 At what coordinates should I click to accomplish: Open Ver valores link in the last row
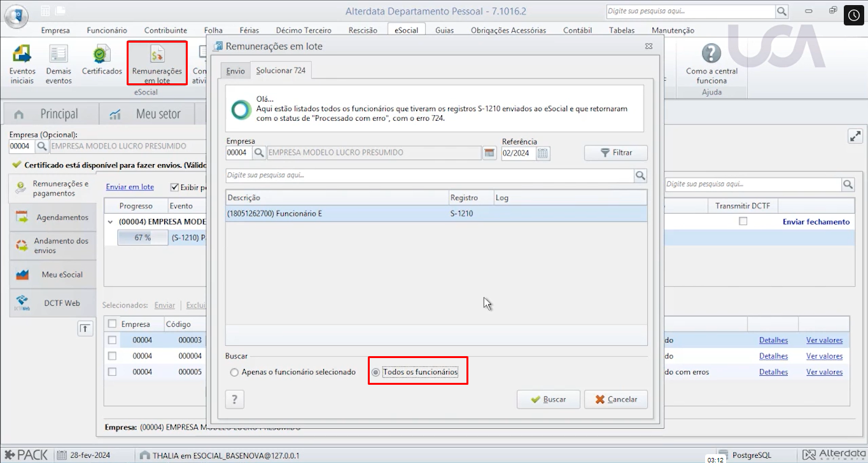pos(824,372)
